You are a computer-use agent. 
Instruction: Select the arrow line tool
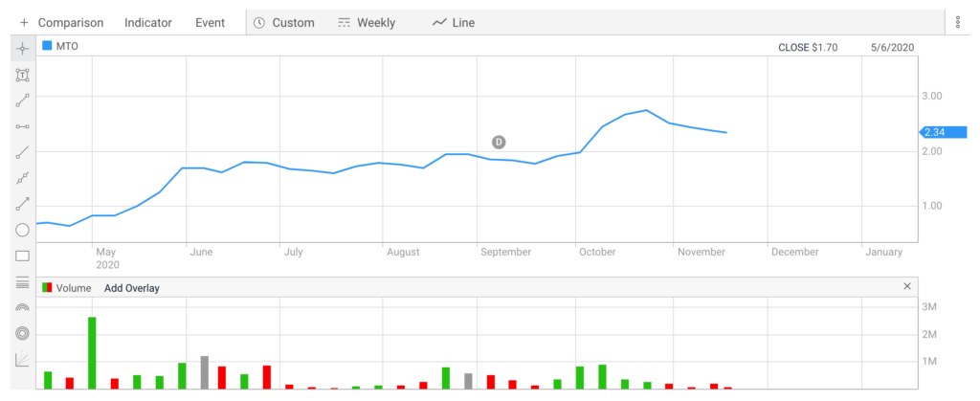(x=23, y=204)
